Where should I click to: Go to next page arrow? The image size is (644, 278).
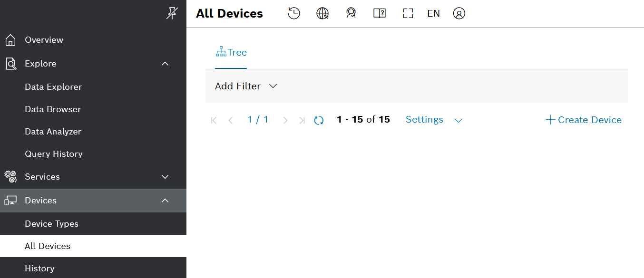[x=285, y=120]
